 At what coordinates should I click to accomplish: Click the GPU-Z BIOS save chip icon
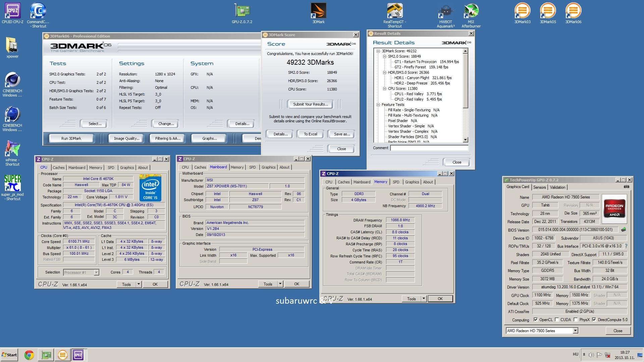point(624,230)
